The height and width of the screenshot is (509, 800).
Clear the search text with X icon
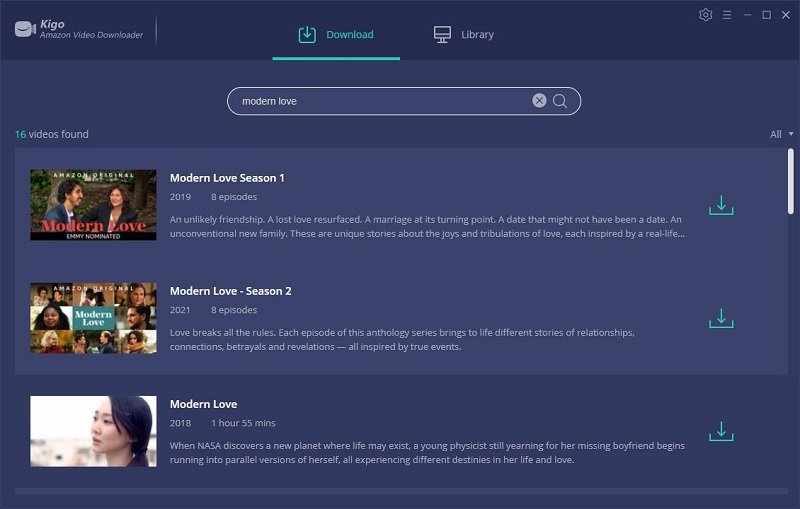coord(539,101)
